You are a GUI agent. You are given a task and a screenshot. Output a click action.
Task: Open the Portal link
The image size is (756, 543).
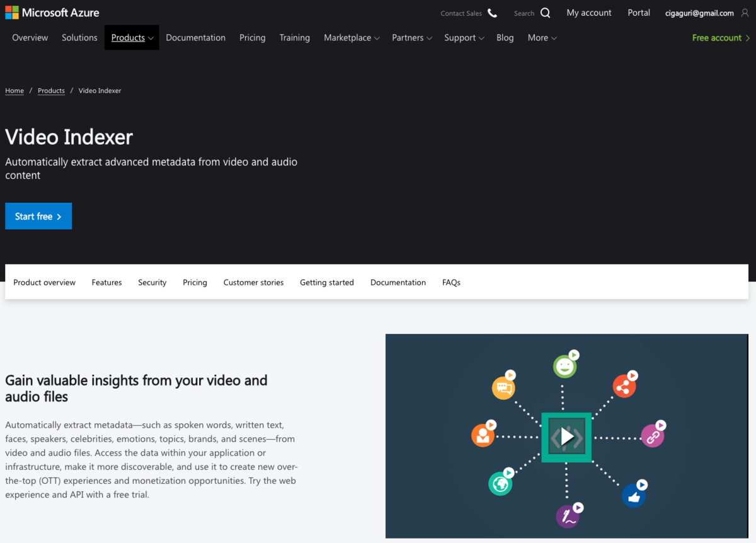639,13
